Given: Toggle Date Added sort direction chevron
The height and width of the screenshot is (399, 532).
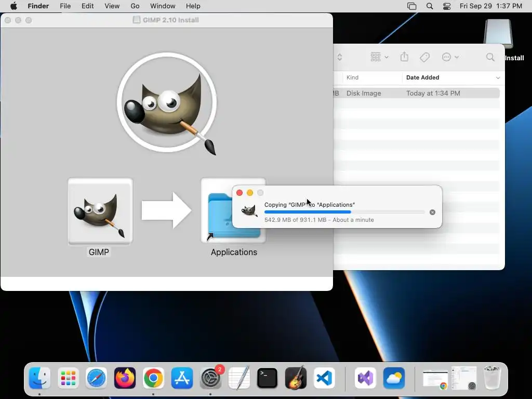Looking at the screenshot, I should [x=498, y=78].
